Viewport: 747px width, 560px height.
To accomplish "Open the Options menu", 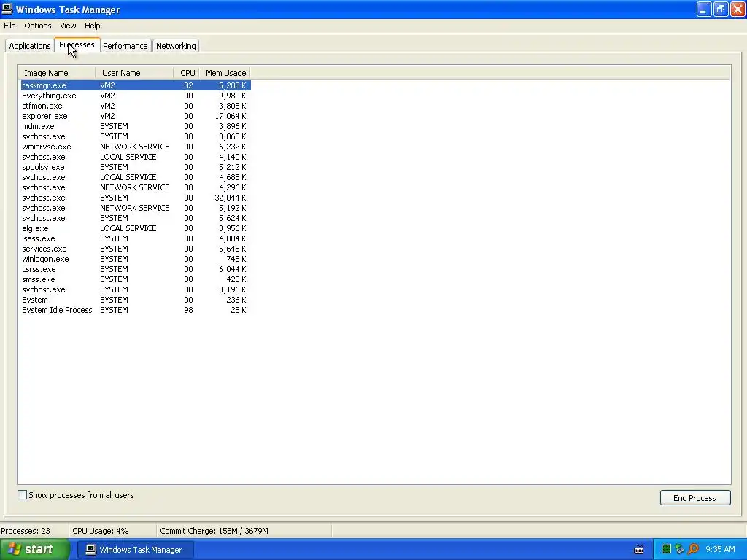I will click(x=38, y=26).
